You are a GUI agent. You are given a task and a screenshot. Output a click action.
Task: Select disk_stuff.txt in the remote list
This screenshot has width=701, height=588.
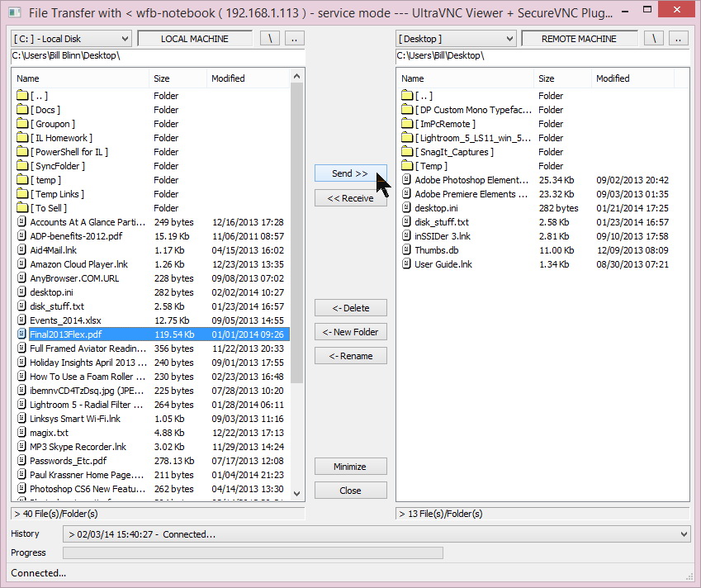coord(442,222)
